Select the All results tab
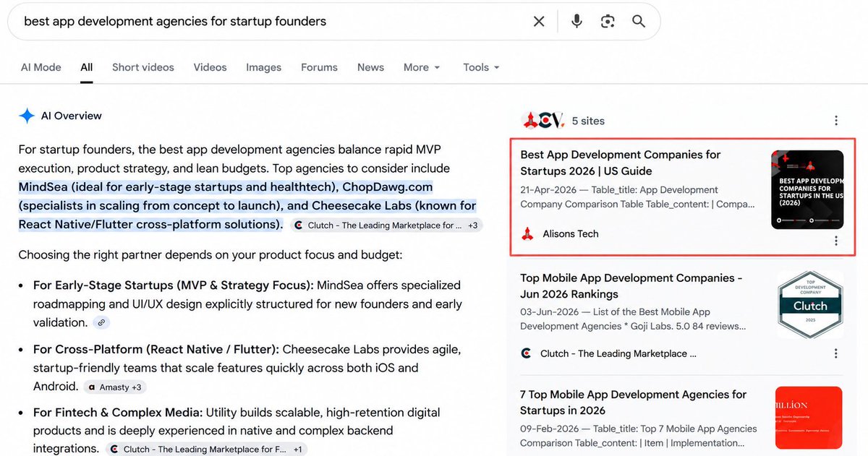868x456 pixels. (x=87, y=67)
